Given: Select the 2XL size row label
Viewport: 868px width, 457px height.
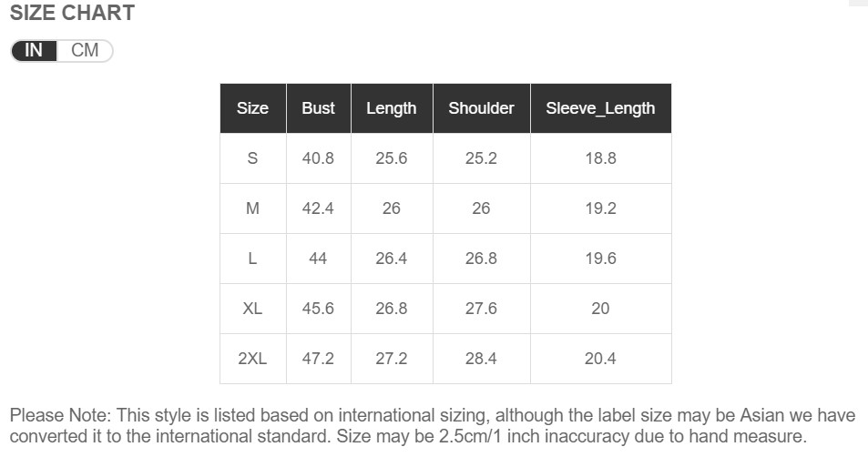Looking at the screenshot, I should coord(252,359).
